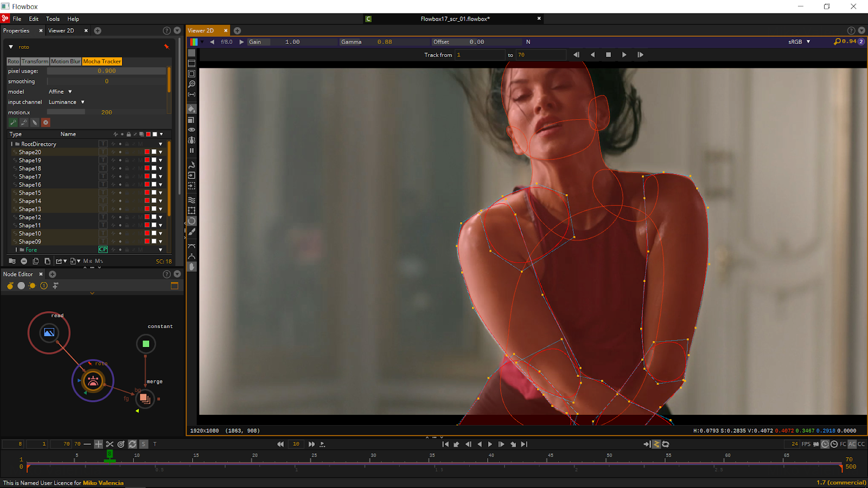Open the sRGB colorspace dropdown

coord(799,42)
